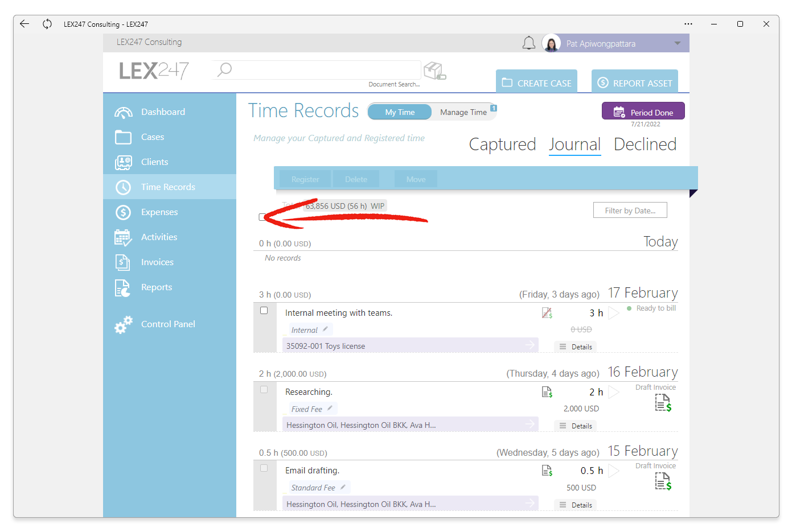Open the Expenses dollar icon
Image resolution: width=792 pixels, height=532 pixels.
[x=123, y=212]
